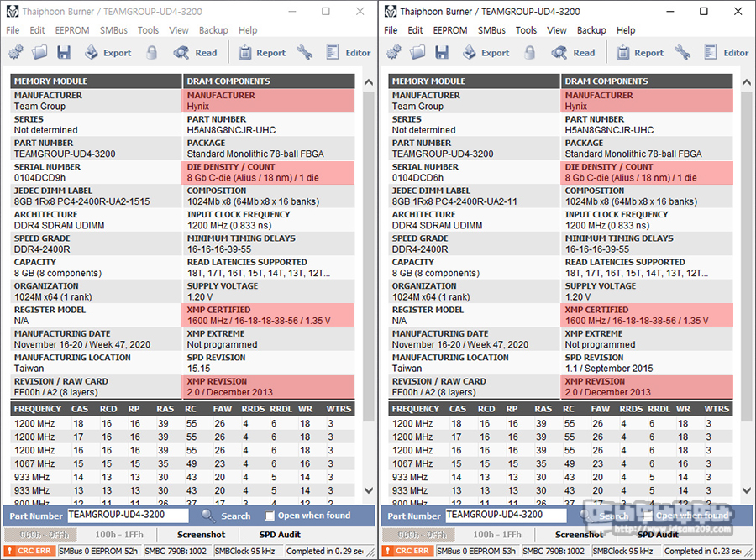Click scroll up arrow in right window
The width and height of the screenshot is (756, 560).
pyautogui.click(x=747, y=82)
